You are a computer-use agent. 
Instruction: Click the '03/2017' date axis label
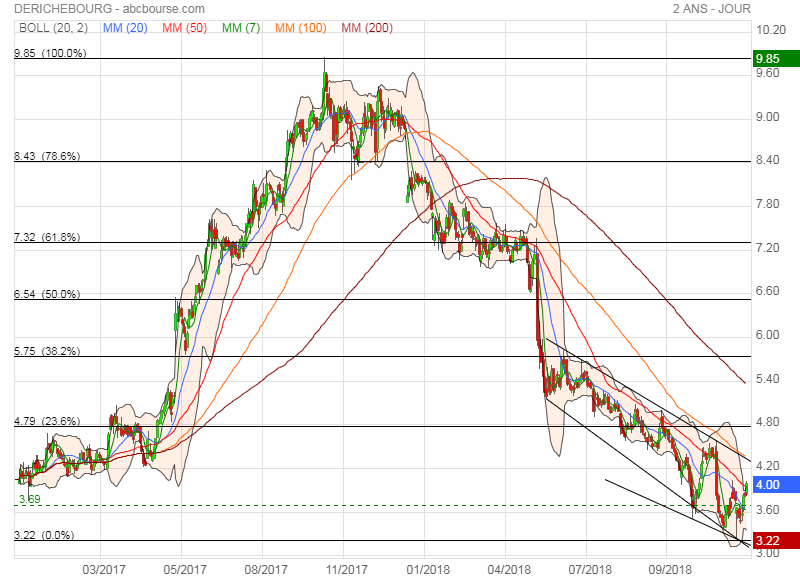tap(104, 569)
